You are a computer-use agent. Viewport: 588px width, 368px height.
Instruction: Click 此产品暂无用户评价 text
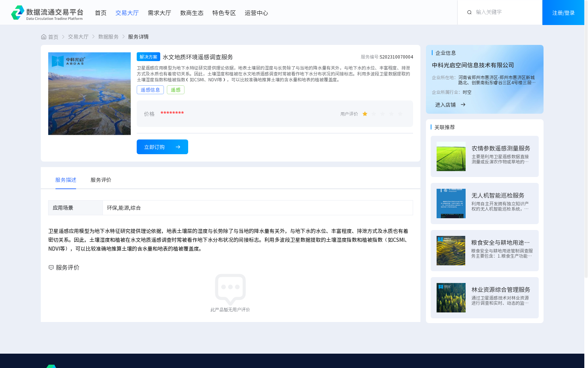click(230, 310)
